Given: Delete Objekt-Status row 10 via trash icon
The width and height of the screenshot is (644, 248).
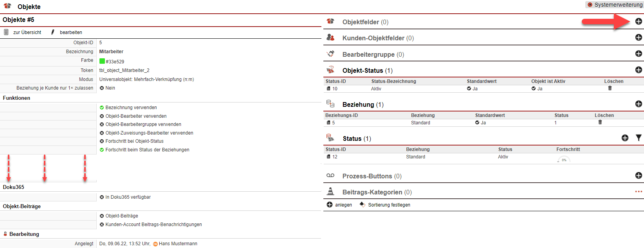Looking at the screenshot, I should (x=610, y=88).
